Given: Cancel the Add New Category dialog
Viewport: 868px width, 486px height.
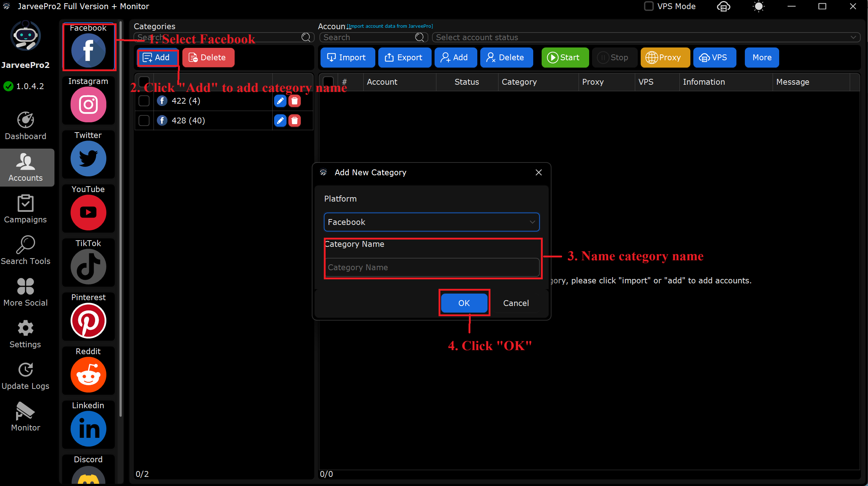Looking at the screenshot, I should 516,303.
